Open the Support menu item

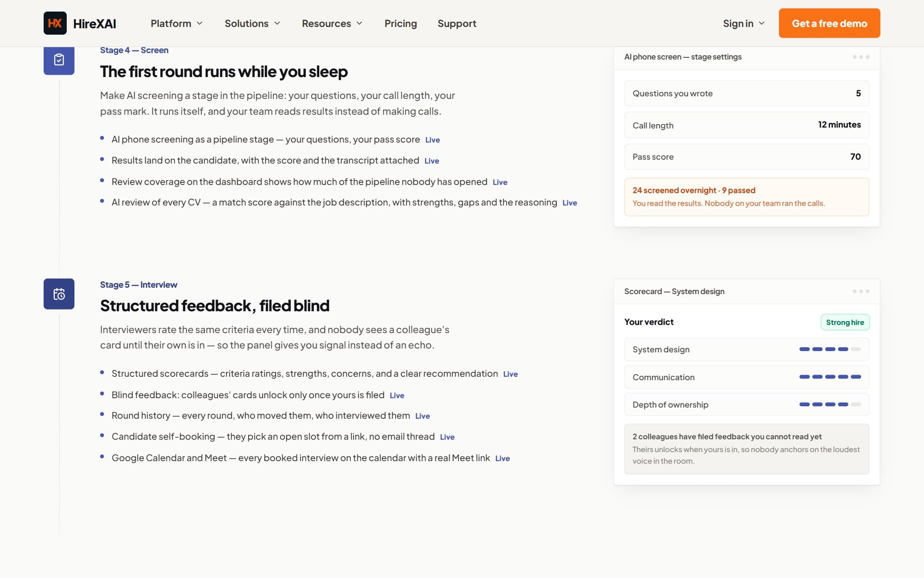(457, 24)
